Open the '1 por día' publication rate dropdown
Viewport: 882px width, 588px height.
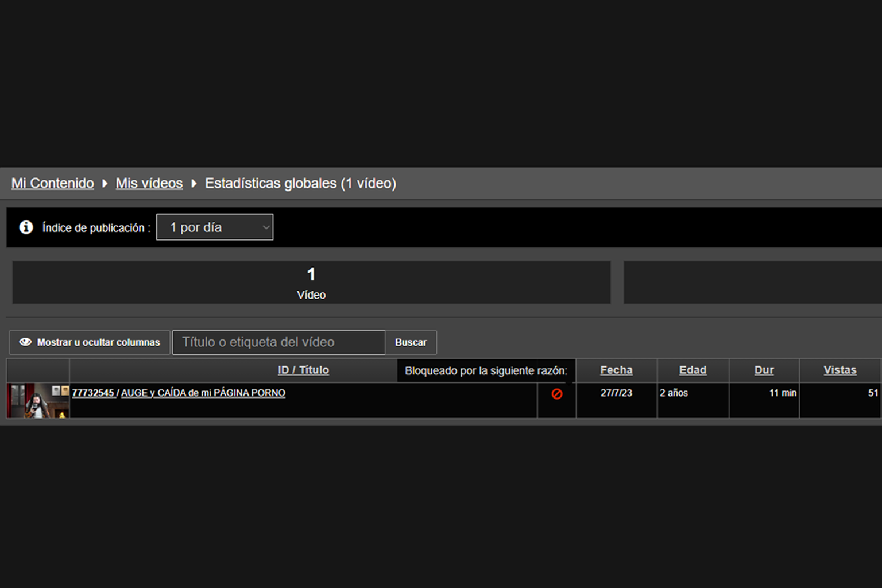215,227
